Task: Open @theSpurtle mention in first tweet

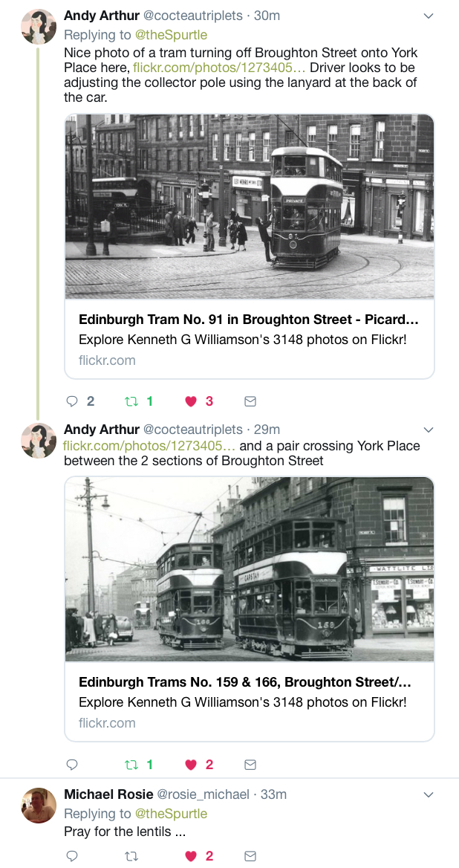Action: coord(172,35)
